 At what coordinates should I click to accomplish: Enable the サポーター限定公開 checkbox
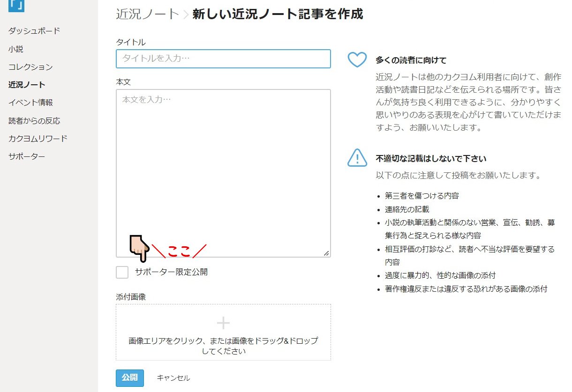coord(122,272)
